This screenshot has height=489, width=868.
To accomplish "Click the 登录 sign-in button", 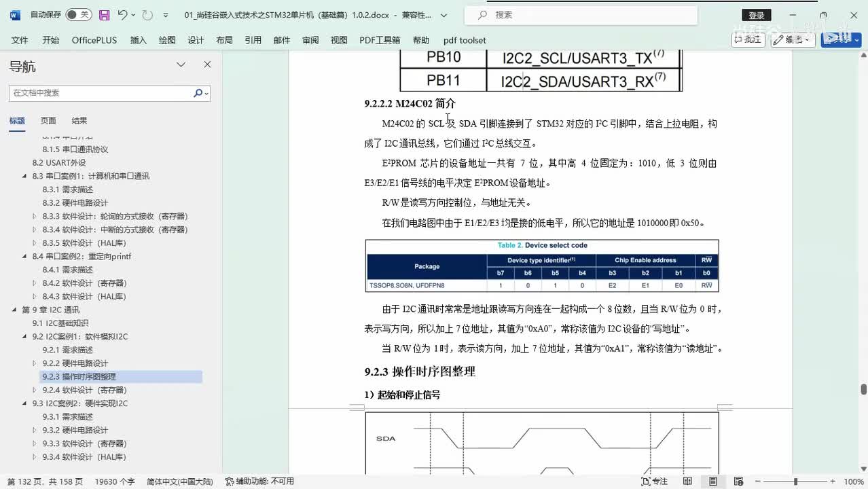I will pos(756,15).
